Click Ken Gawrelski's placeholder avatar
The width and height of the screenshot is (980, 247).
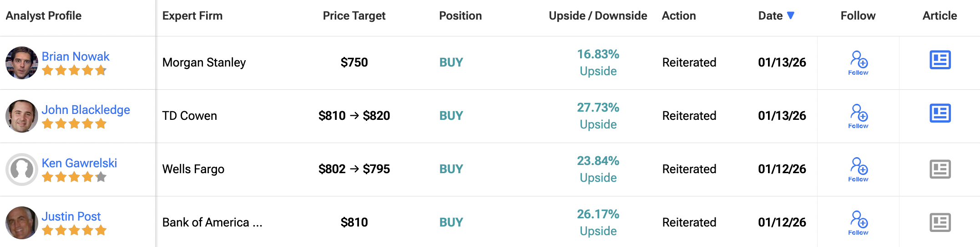(x=22, y=170)
